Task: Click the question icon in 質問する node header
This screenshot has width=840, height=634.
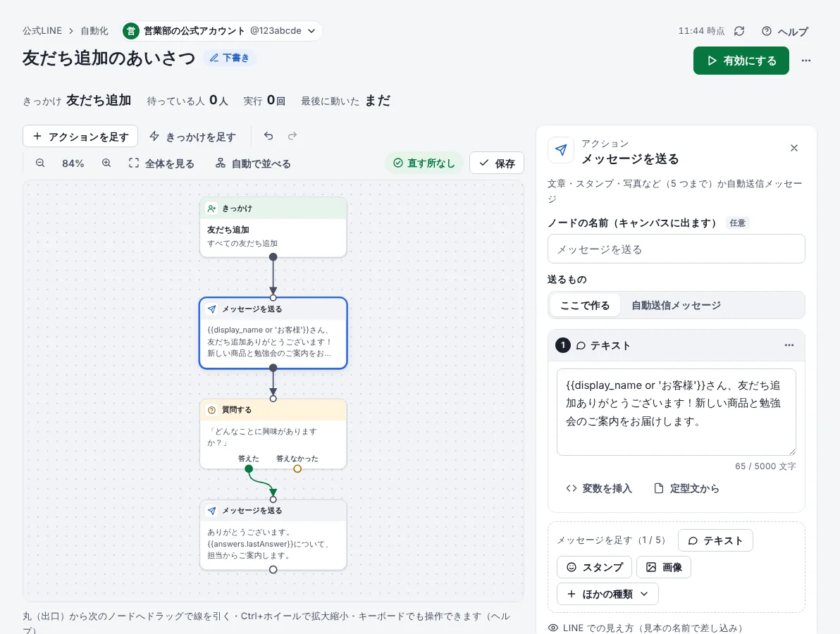Action: (x=211, y=410)
